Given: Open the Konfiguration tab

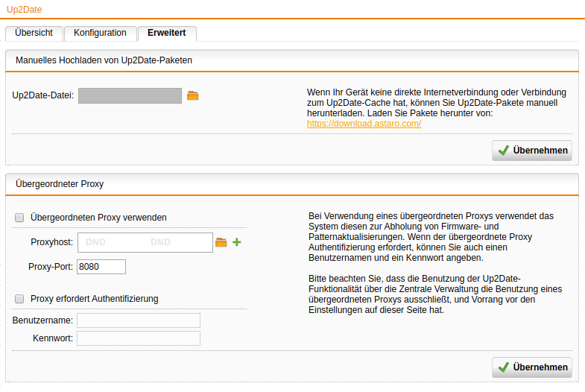Looking at the screenshot, I should [100, 33].
